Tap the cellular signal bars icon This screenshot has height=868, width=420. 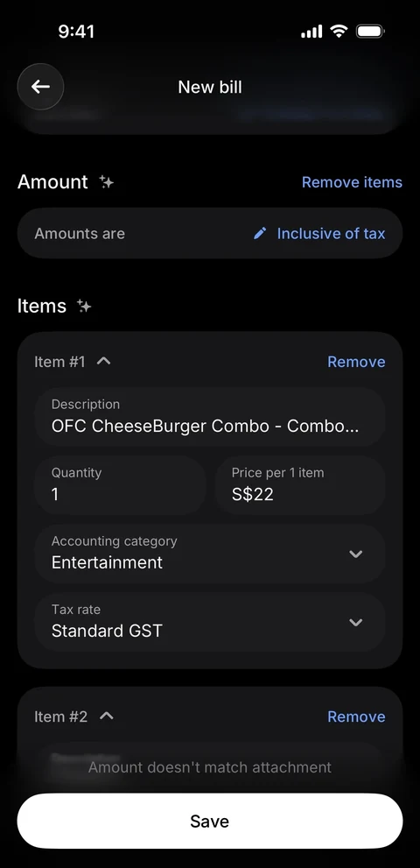[311, 32]
